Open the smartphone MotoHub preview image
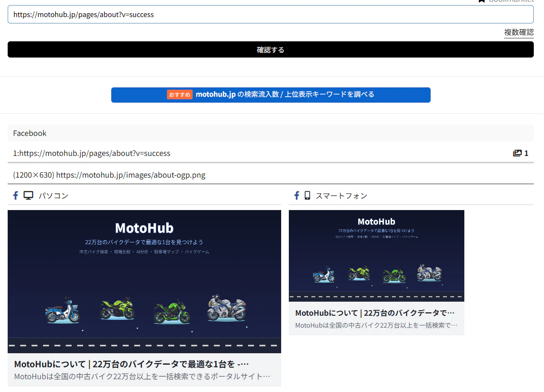Viewport: 544px width, 392px height. 377,256
